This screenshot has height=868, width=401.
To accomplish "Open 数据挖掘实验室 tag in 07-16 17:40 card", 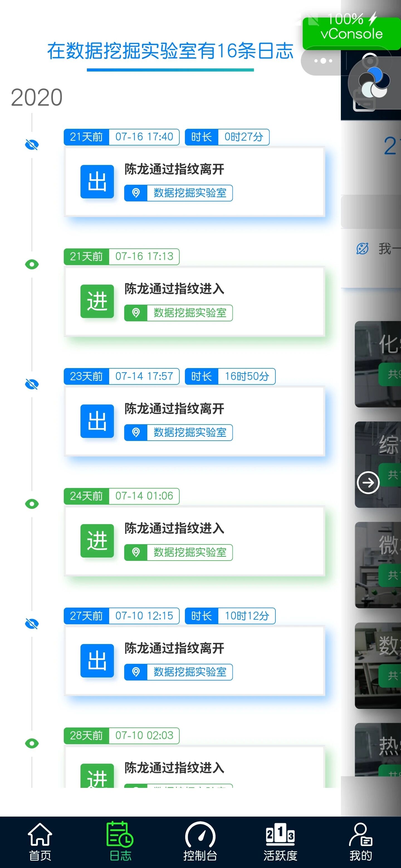I will [x=190, y=193].
